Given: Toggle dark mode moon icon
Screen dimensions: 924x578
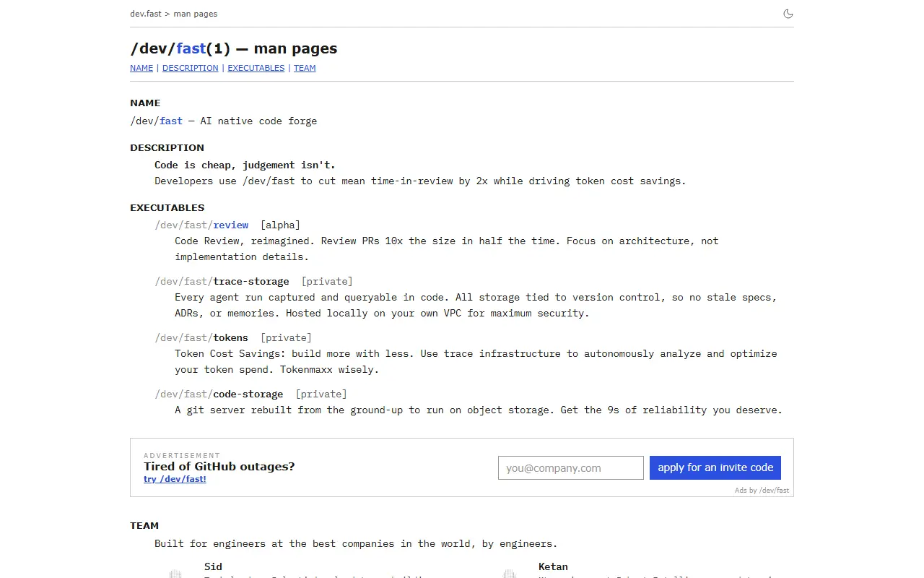Looking at the screenshot, I should (788, 14).
